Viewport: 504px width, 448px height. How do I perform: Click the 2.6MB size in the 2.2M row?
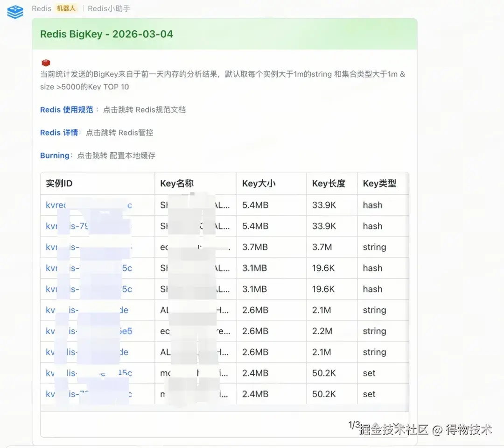point(255,331)
